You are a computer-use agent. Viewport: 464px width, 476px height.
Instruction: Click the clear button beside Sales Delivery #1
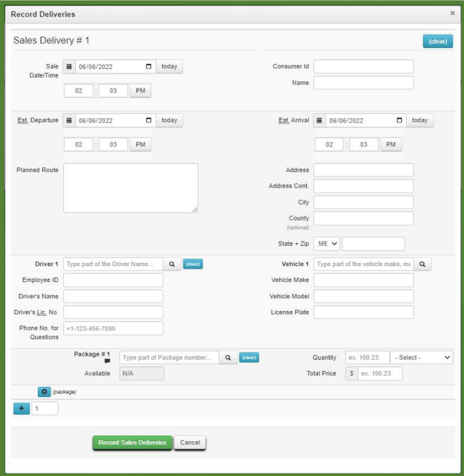[437, 42]
